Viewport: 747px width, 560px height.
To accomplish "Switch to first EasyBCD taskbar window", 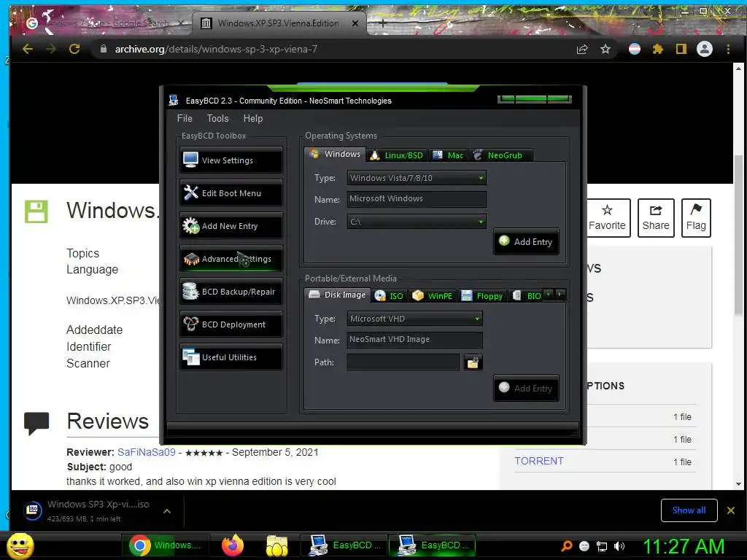I will coord(344,545).
